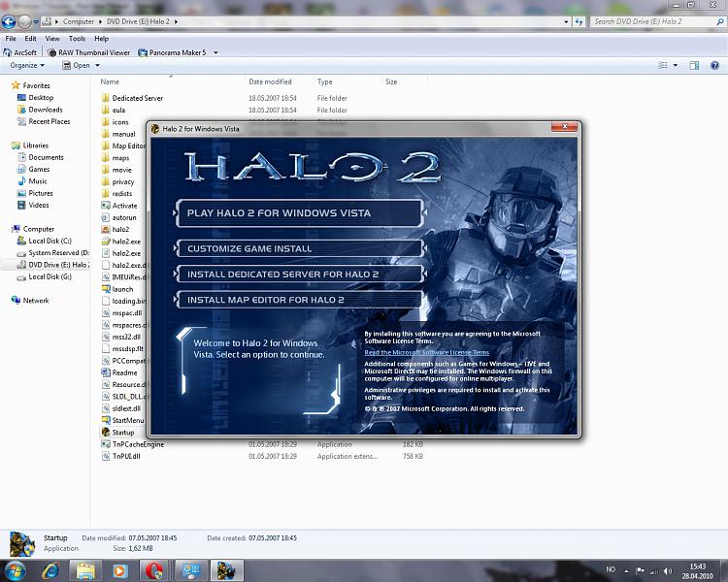
Task: Click the Windows Start button
Action: [x=14, y=570]
